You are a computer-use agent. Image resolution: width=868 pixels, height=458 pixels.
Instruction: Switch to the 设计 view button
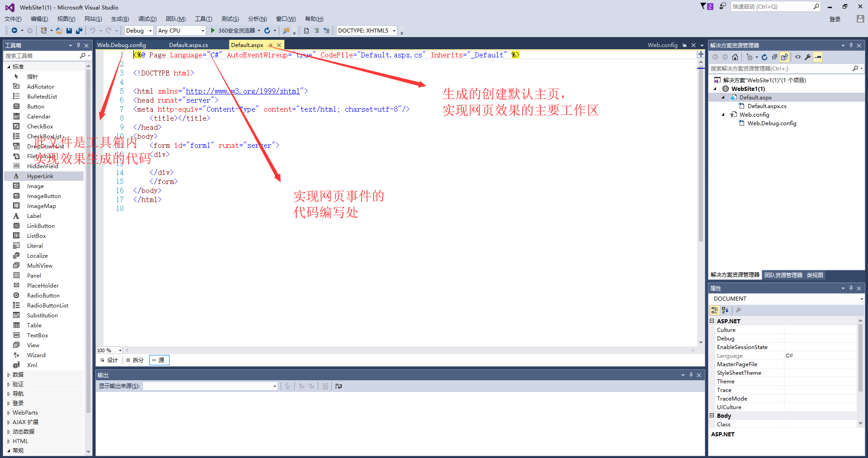click(108, 360)
